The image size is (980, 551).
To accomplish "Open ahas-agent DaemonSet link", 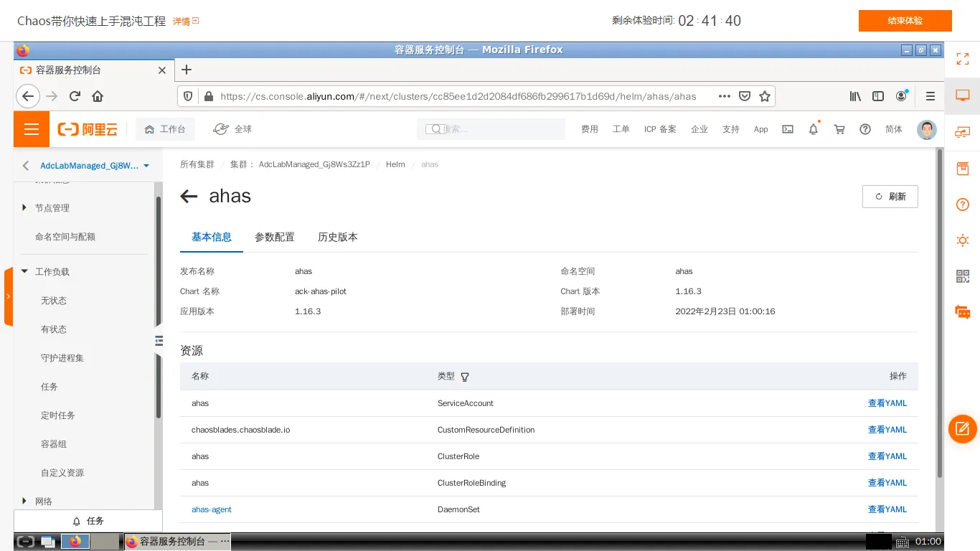I will tap(212, 509).
